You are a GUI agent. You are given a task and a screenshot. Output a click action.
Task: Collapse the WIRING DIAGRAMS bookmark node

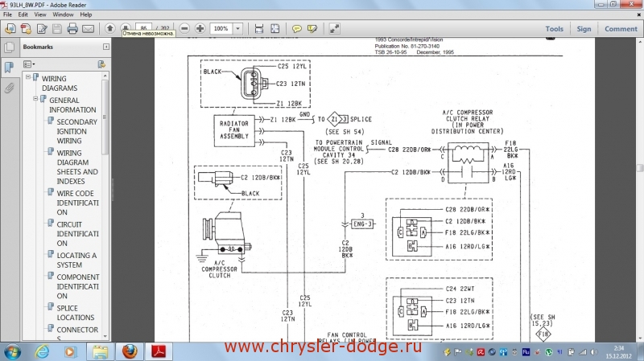tap(28, 76)
